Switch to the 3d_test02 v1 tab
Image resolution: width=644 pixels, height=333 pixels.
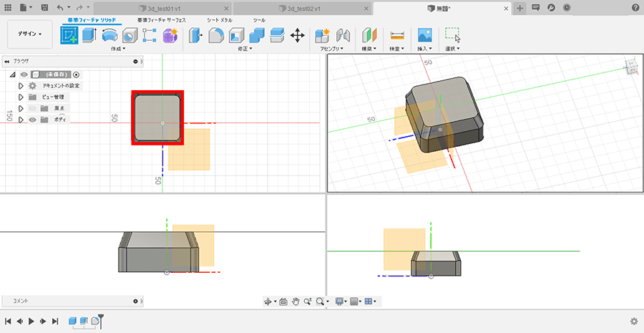[303, 7]
